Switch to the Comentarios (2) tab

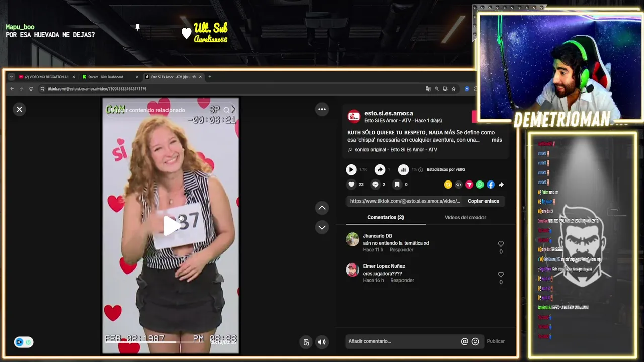385,217
